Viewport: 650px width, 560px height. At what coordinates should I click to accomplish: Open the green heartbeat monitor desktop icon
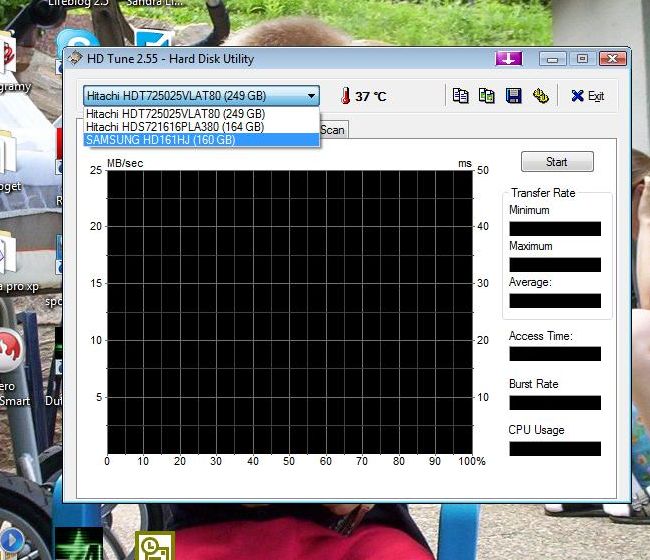79,543
